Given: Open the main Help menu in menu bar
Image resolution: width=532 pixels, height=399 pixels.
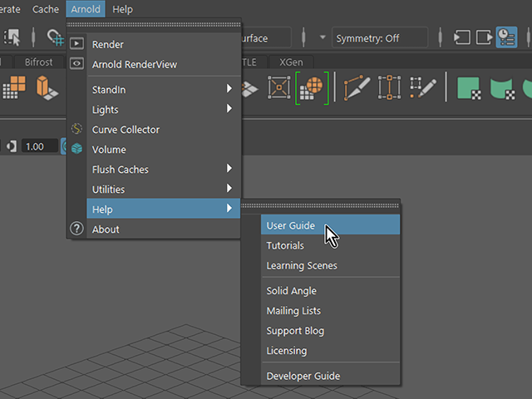Looking at the screenshot, I should click(x=122, y=9).
